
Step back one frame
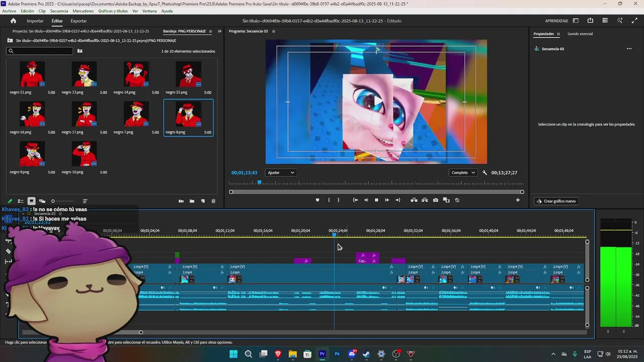[x=366, y=200]
